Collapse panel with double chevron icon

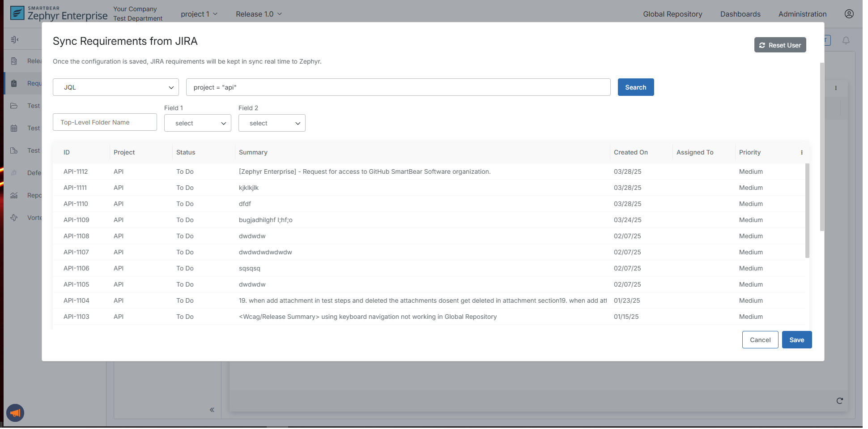tap(212, 410)
